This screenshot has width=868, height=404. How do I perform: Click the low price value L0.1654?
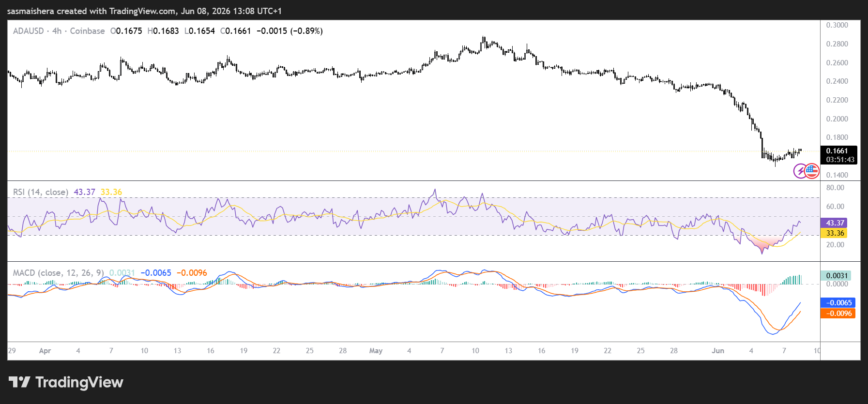pyautogui.click(x=199, y=31)
